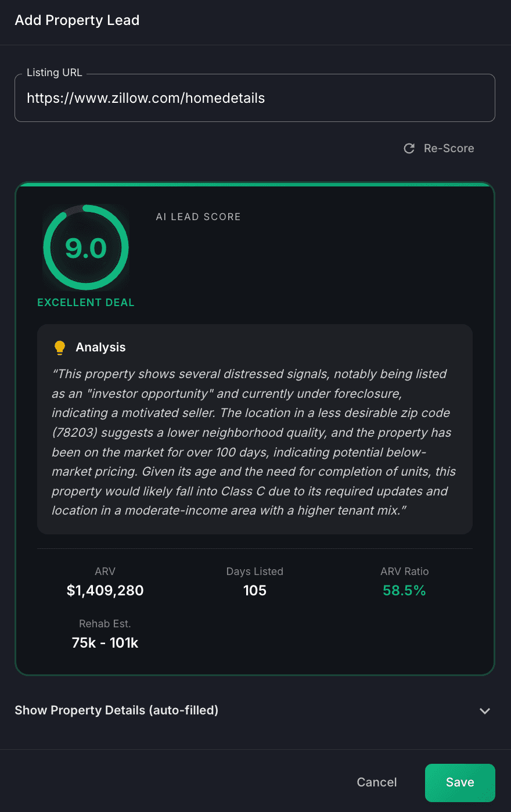This screenshot has height=812, width=511.
Task: Click the chevron next to Show Property Details
Action: click(485, 711)
